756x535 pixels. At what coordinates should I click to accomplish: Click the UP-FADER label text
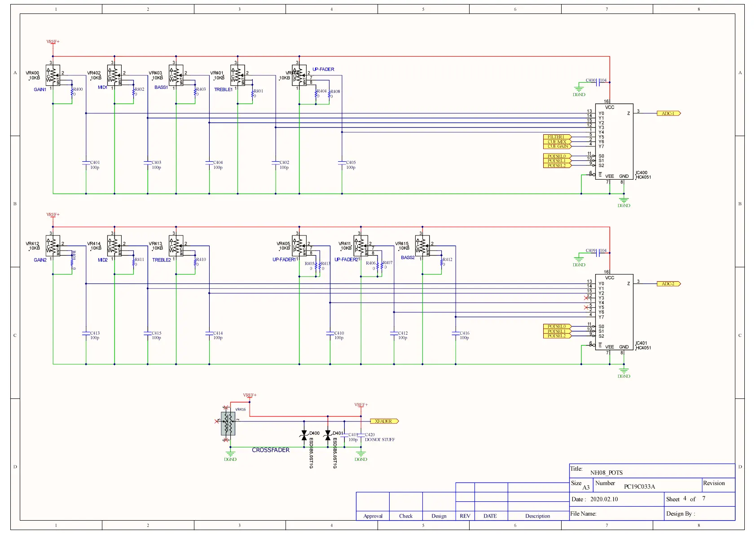tap(323, 69)
